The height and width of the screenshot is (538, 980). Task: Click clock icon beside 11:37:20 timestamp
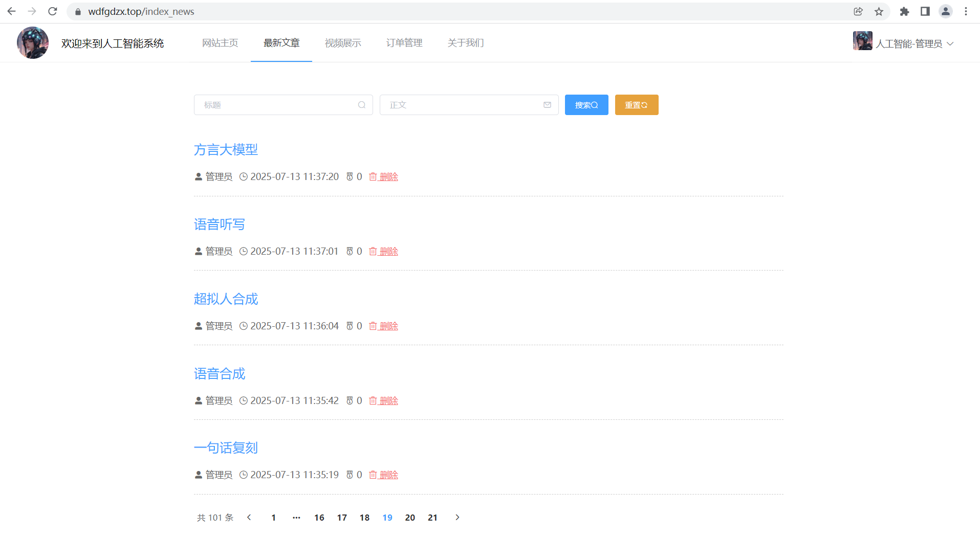point(244,176)
